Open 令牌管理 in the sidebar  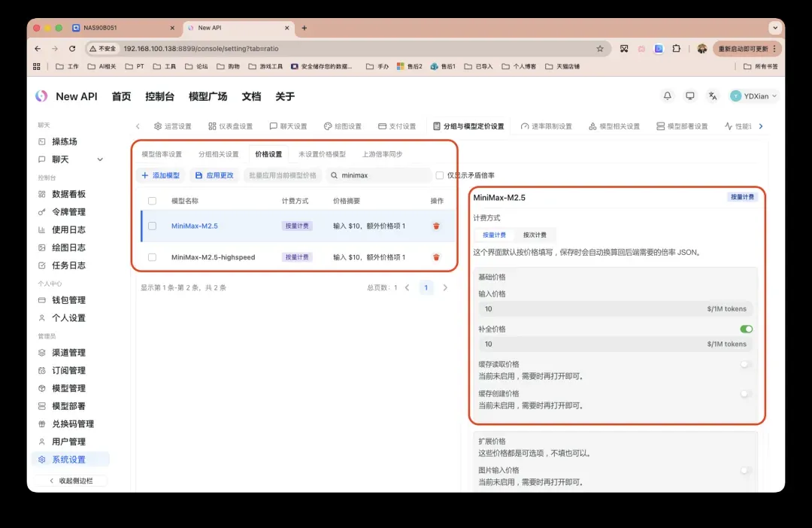(x=68, y=212)
